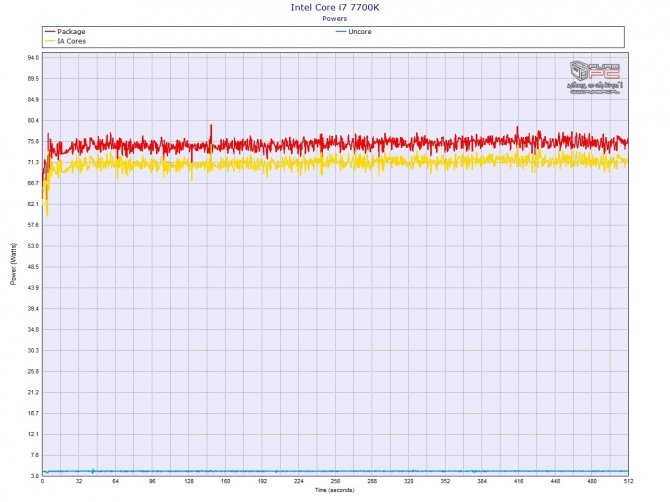Click the 32 tick on the time axis
This screenshot has width=670, height=502.
(x=79, y=481)
